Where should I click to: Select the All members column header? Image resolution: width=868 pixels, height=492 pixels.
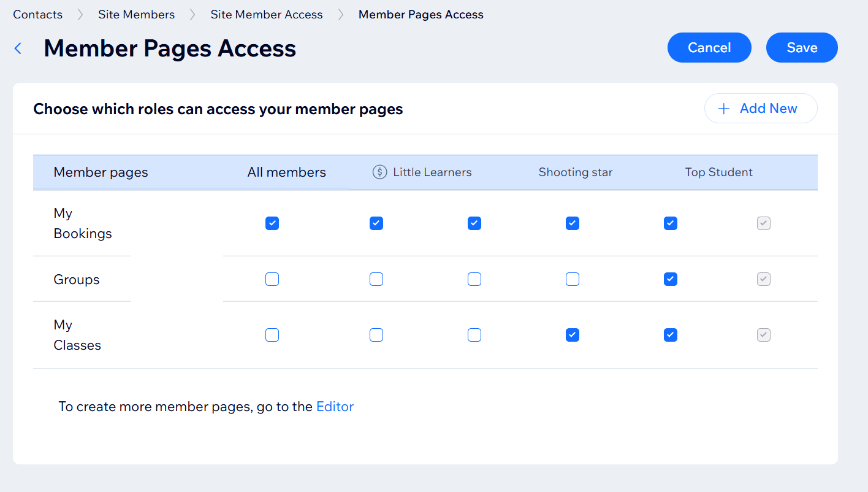click(x=286, y=172)
